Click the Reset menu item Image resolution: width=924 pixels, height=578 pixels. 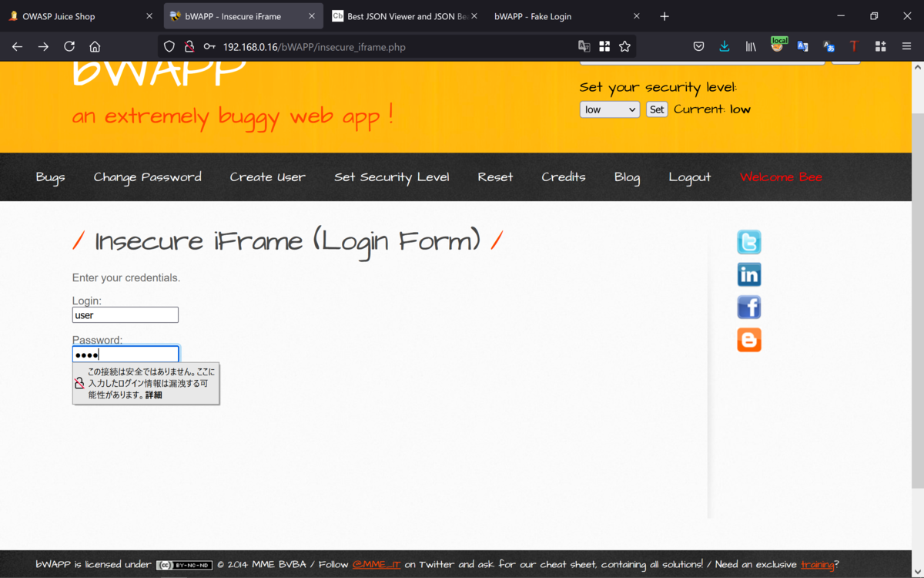pos(495,177)
